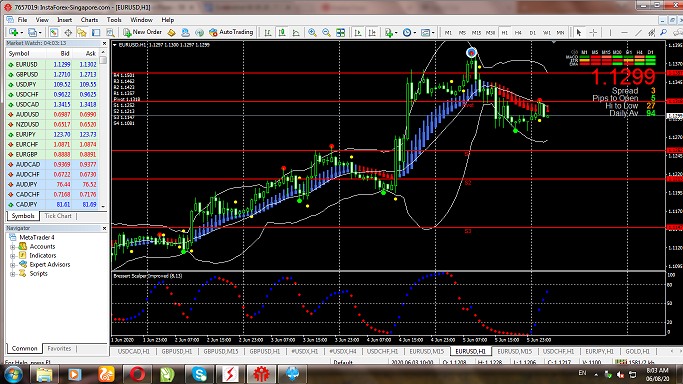Open the Tools menu
The image size is (683, 384).
coord(114,20)
